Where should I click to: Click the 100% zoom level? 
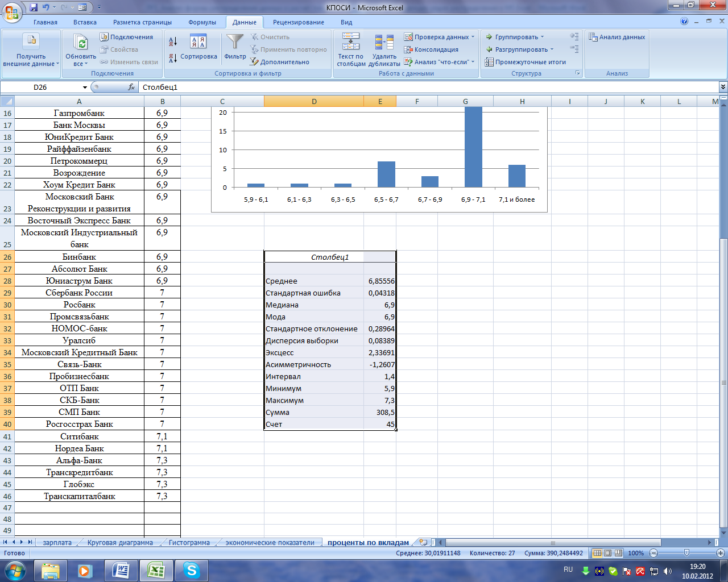pyautogui.click(x=636, y=553)
